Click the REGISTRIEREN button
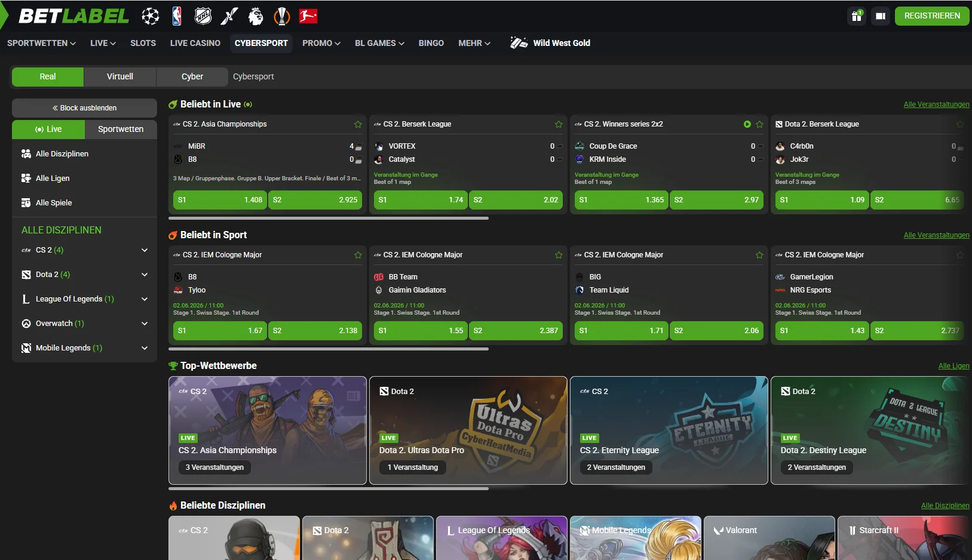 932,16
